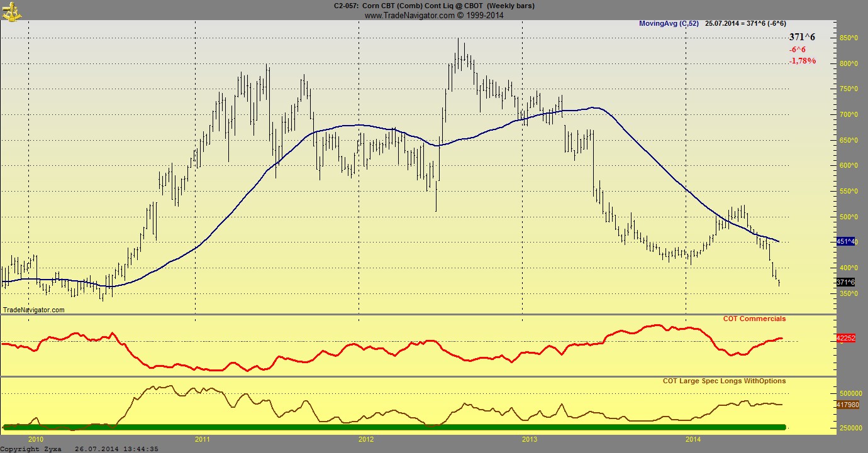Click the 600^0 price axis label
The height and width of the screenshot is (453, 868).
click(849, 165)
